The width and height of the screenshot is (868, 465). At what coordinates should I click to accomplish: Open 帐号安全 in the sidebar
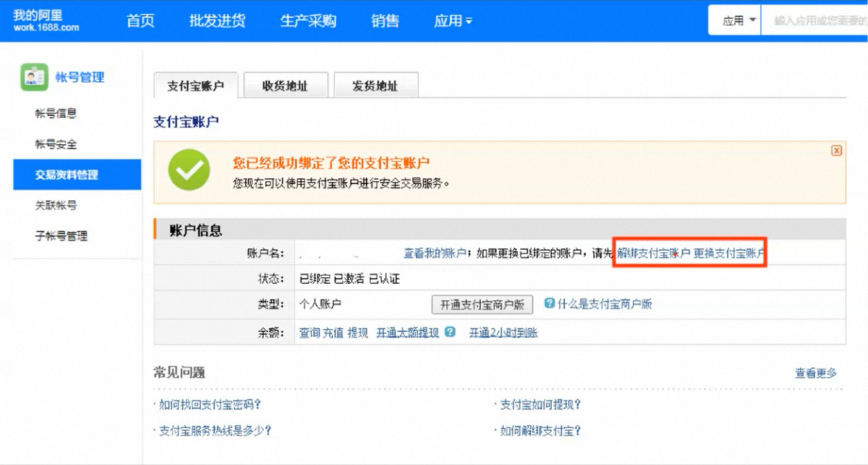point(56,144)
